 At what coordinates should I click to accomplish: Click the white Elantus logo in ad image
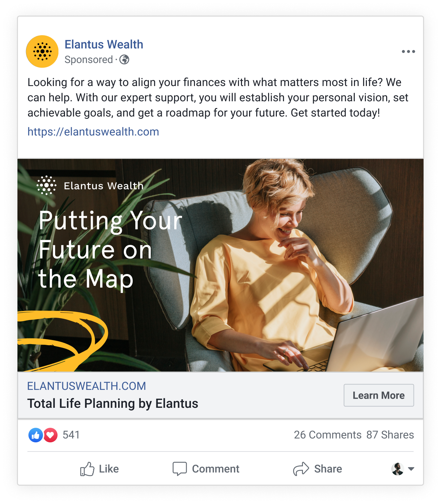pyautogui.click(x=46, y=185)
